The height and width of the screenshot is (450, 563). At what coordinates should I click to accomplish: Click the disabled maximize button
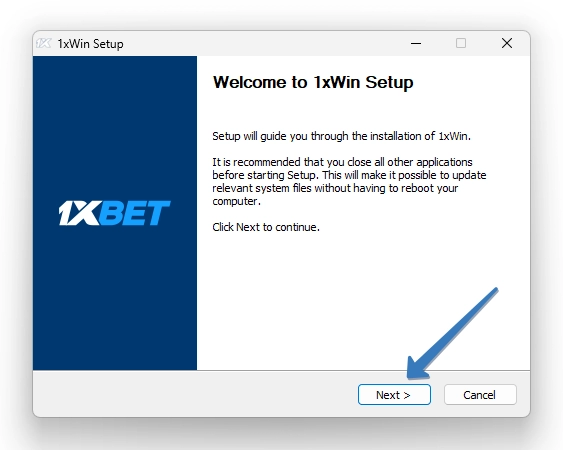tap(461, 43)
